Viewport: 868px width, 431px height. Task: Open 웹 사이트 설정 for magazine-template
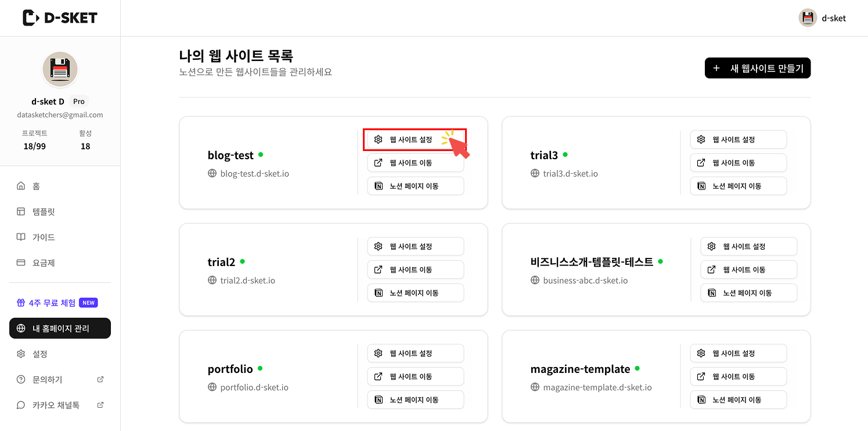(738, 353)
